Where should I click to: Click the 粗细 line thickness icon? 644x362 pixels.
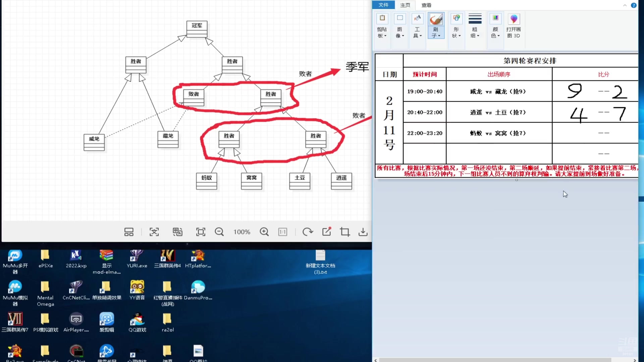(475, 18)
